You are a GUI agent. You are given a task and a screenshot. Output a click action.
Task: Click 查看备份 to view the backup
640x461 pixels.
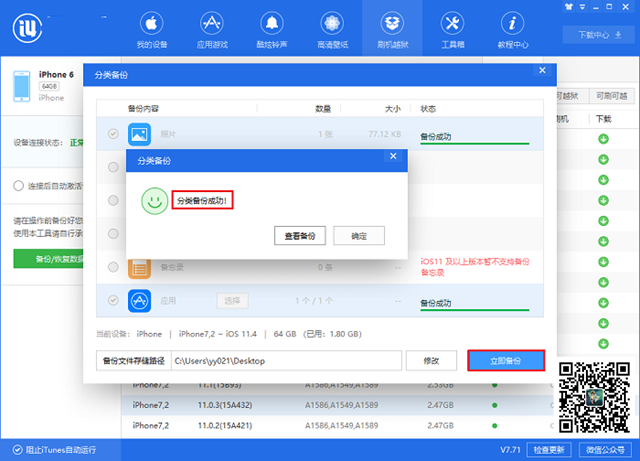click(300, 236)
